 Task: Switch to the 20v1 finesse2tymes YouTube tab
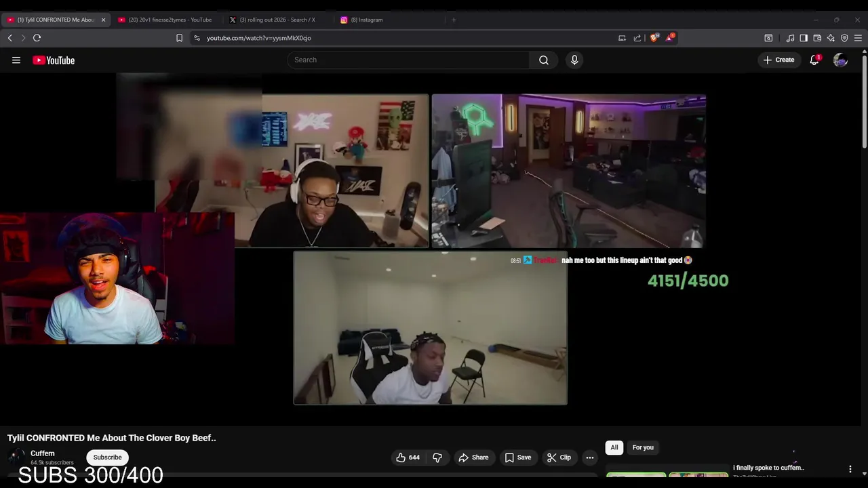coord(165,20)
